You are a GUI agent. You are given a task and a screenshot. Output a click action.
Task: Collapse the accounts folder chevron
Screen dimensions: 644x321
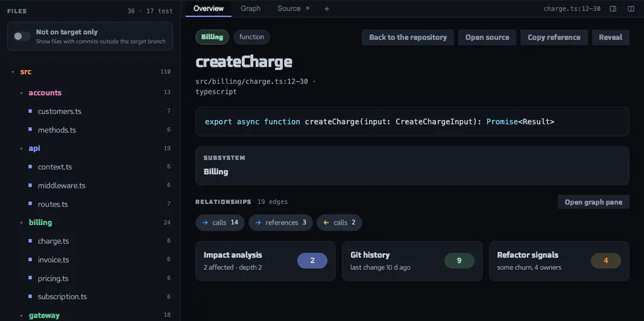point(21,93)
